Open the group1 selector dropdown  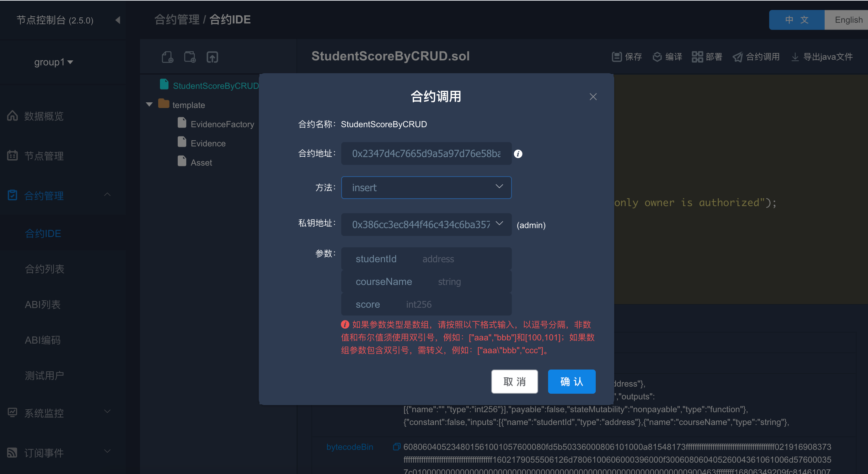click(53, 62)
